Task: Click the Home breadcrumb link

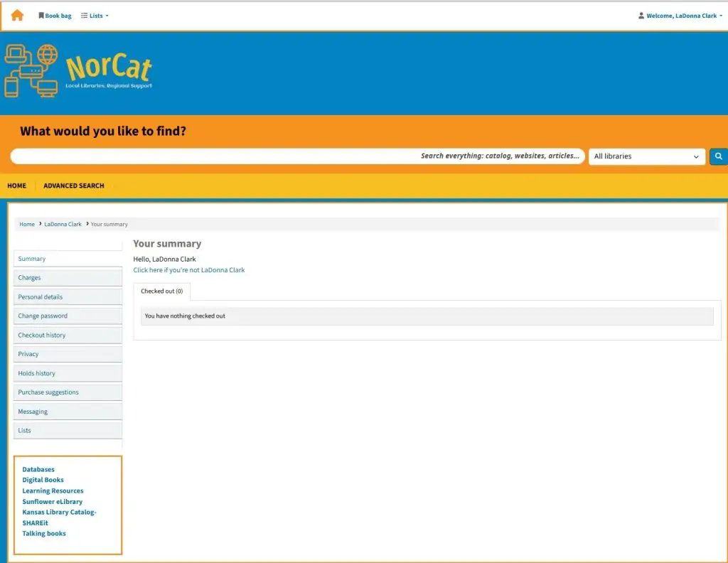Action: (27, 225)
